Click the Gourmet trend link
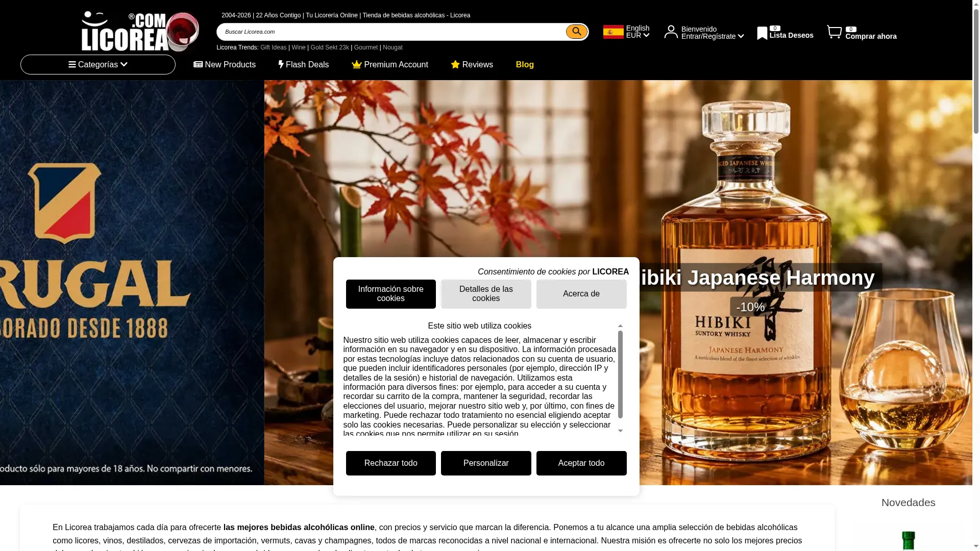This screenshot has width=980, height=551. 366,47
